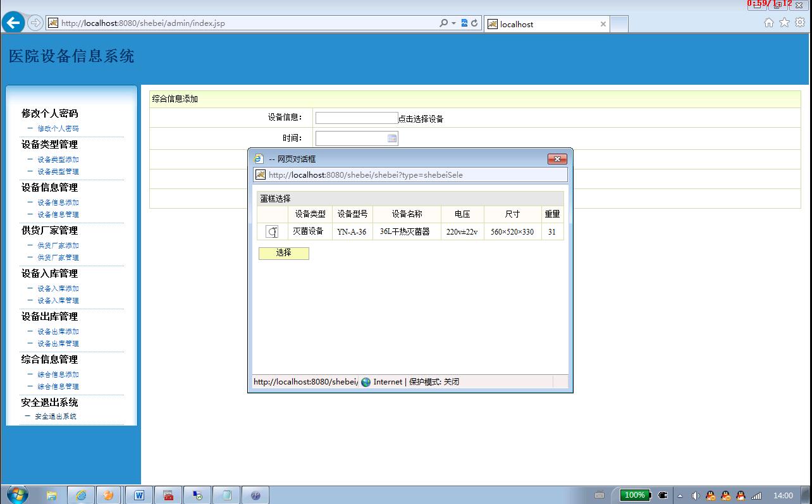Open 设备入库管理 link under its heading
Image resolution: width=812 pixels, height=504 pixels.
point(58,300)
